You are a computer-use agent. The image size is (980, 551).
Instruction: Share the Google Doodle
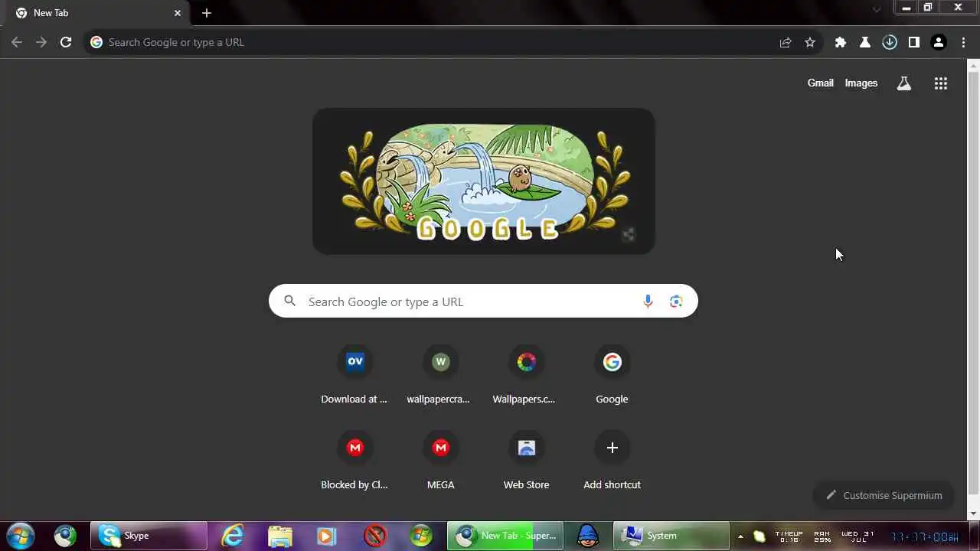629,235
